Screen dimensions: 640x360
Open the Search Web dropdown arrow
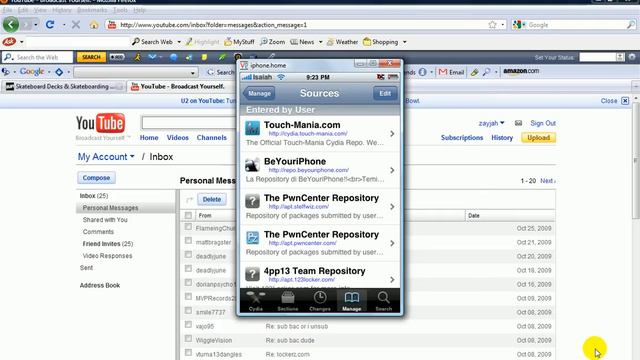point(179,42)
